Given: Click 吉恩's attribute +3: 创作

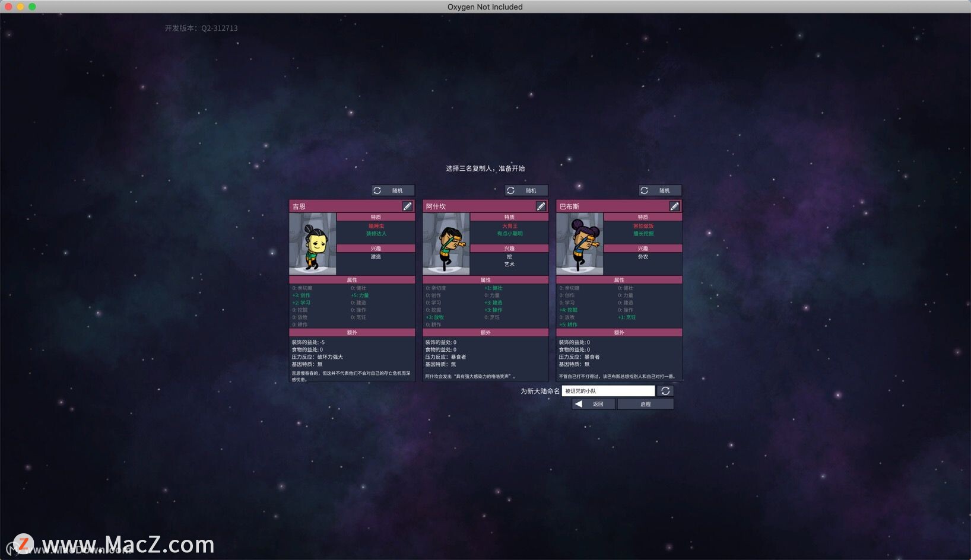Looking at the screenshot, I should pyautogui.click(x=301, y=295).
